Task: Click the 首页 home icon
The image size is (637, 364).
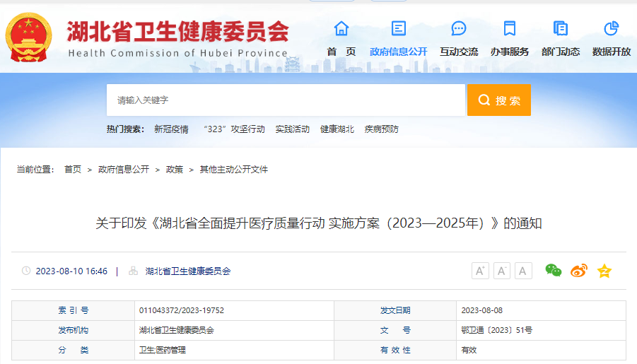Action: click(341, 29)
